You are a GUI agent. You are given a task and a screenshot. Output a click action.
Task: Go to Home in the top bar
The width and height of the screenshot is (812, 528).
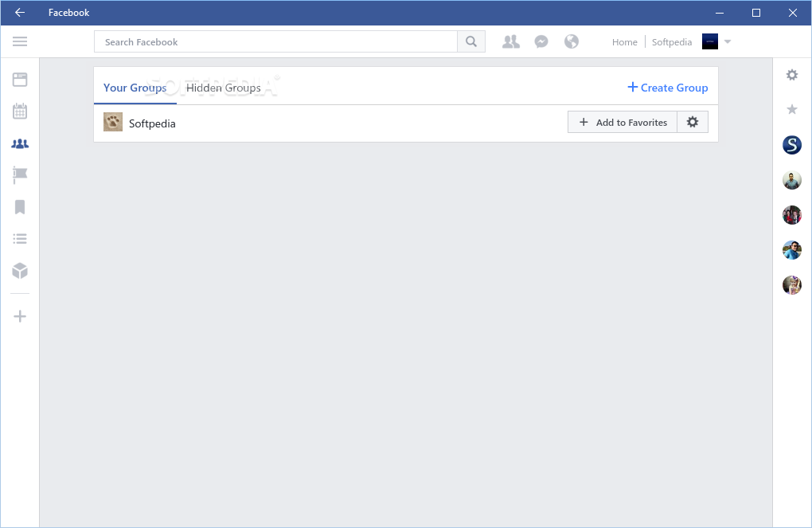[625, 42]
